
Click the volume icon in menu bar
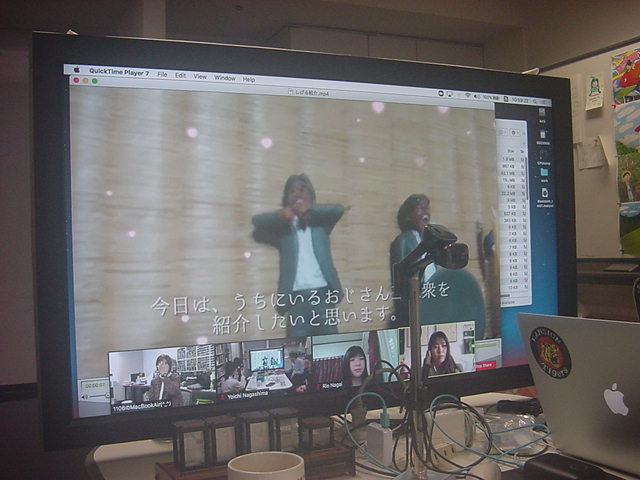(x=477, y=96)
